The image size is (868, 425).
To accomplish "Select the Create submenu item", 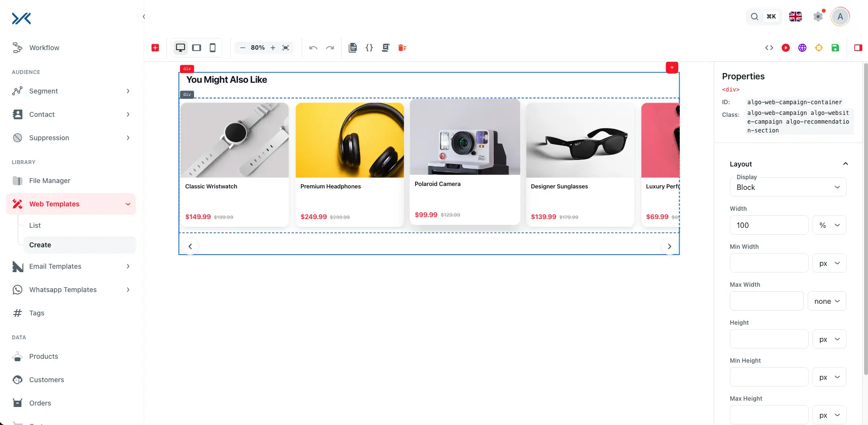I will point(79,245).
